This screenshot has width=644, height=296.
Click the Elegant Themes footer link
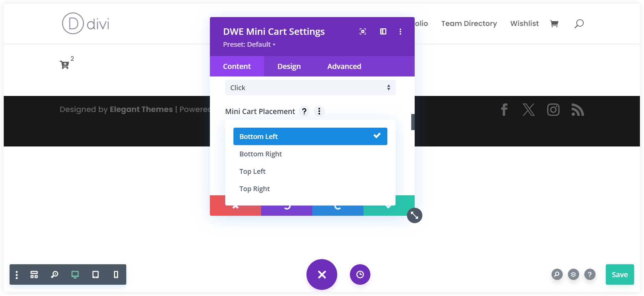click(x=141, y=109)
